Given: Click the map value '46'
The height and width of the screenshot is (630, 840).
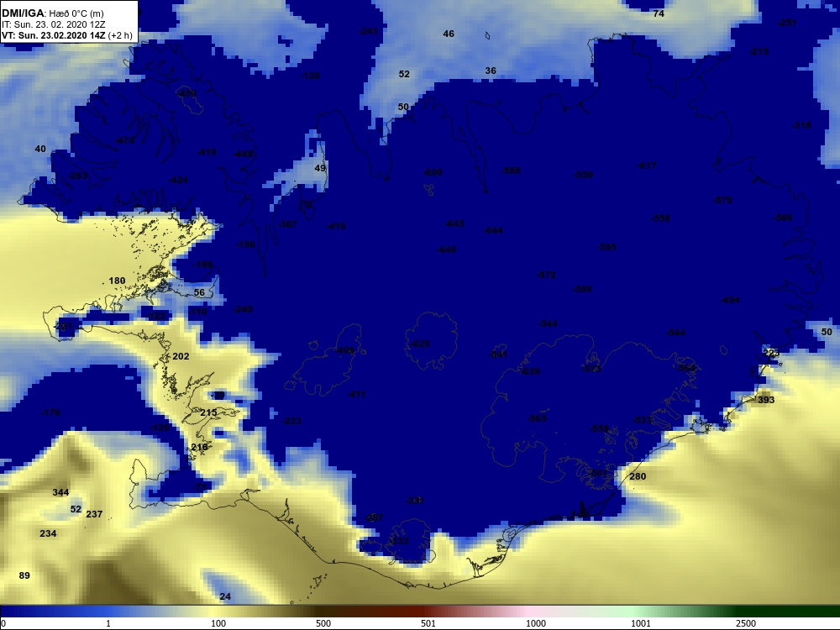Looking at the screenshot, I should coord(449,34).
